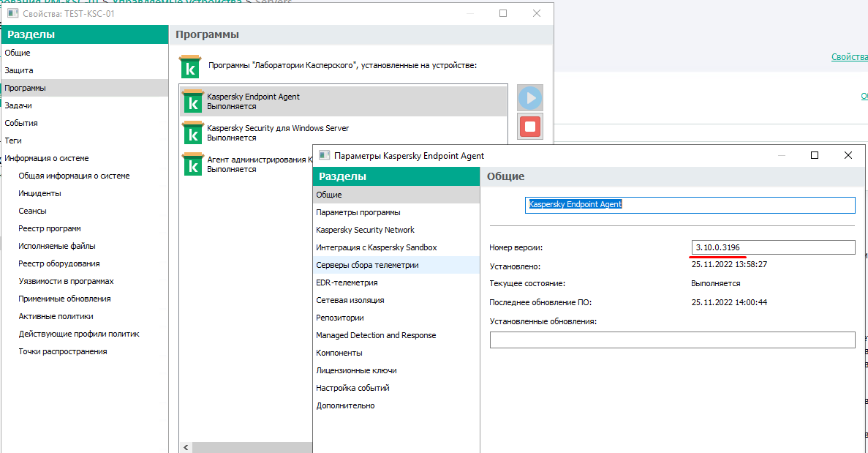Click the install date 25.11.2022 13:58:27
Viewport: 868px width, 453px height.
click(x=729, y=265)
